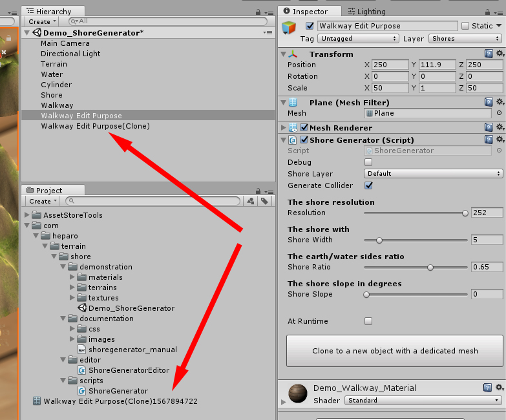Click Search by Type icon in Project
The width and height of the screenshot is (506, 420).
251,201
